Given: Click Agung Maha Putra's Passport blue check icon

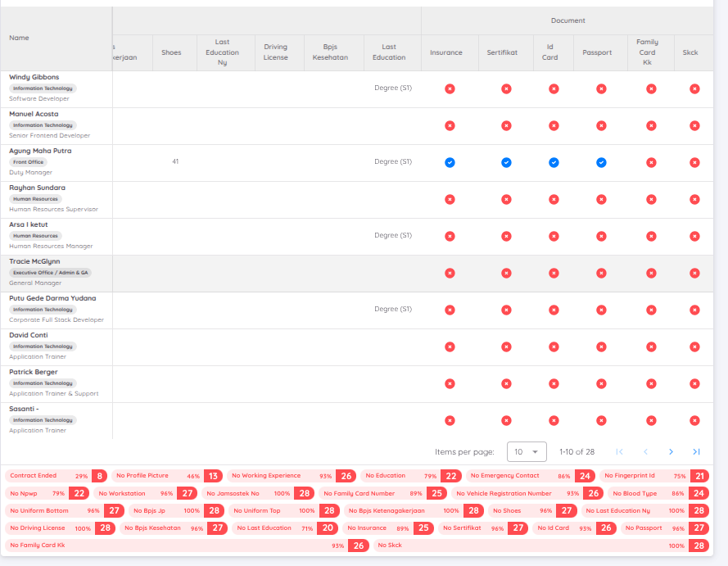Looking at the screenshot, I should (x=601, y=162).
